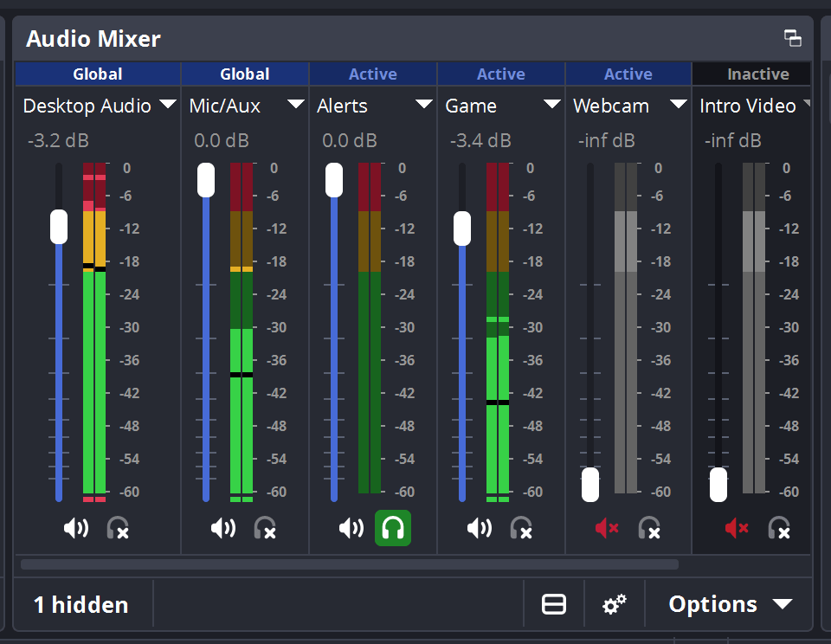Open the Options dropdown menu
The height and width of the screenshot is (644, 831).
727,604
